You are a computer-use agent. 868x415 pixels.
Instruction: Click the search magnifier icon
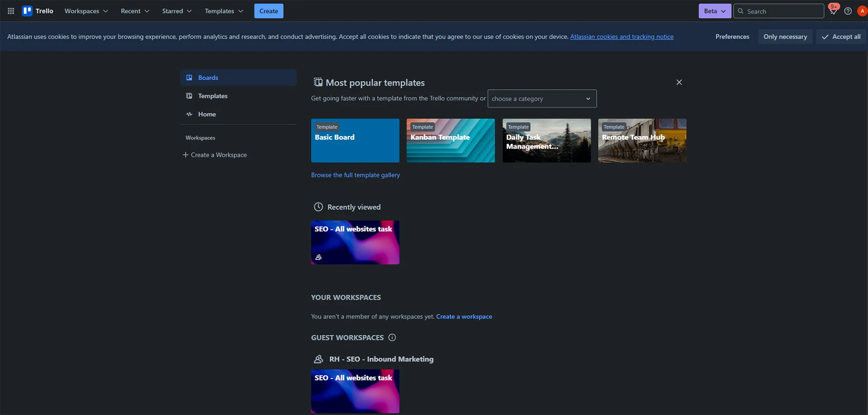(741, 11)
